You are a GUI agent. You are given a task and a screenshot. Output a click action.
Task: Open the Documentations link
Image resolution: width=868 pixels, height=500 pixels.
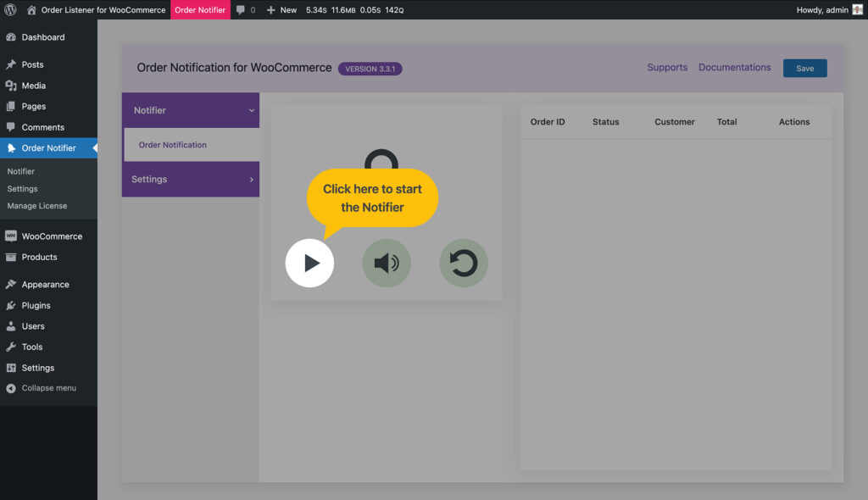735,67
